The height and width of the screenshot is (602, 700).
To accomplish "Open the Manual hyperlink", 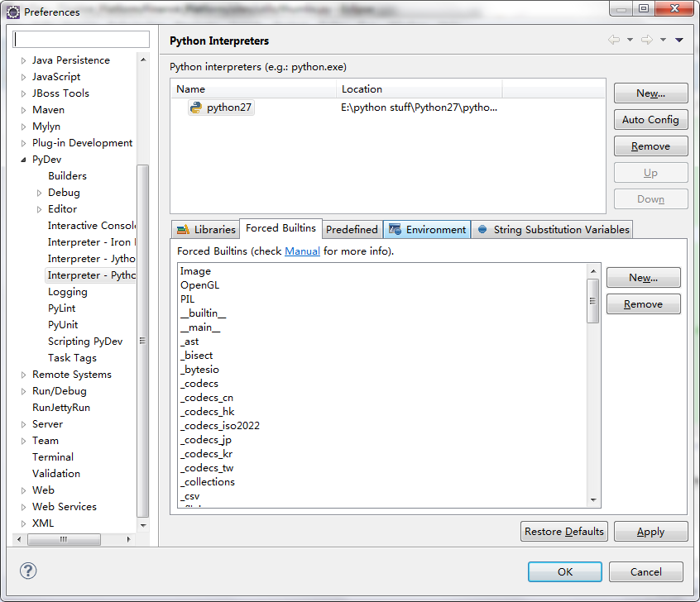I will click(x=302, y=251).
